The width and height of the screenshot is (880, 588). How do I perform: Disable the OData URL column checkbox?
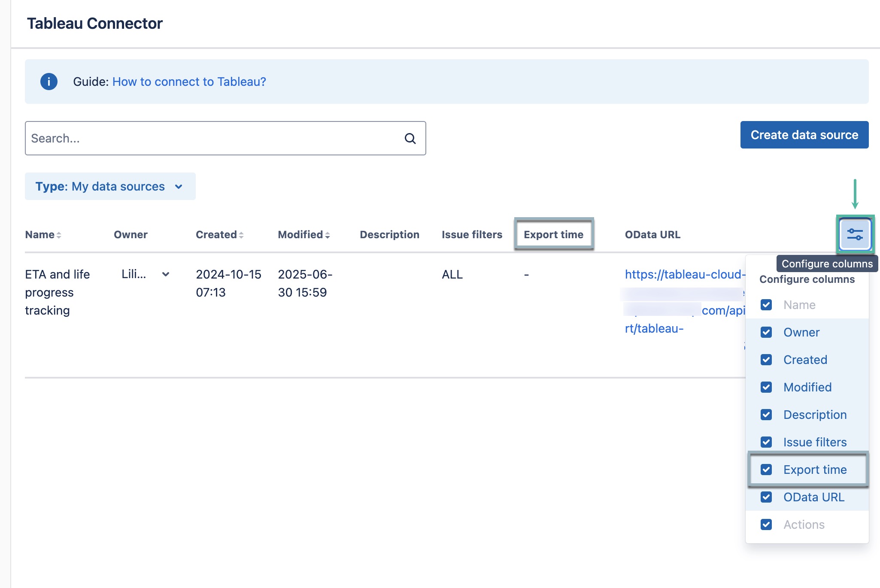(x=766, y=497)
